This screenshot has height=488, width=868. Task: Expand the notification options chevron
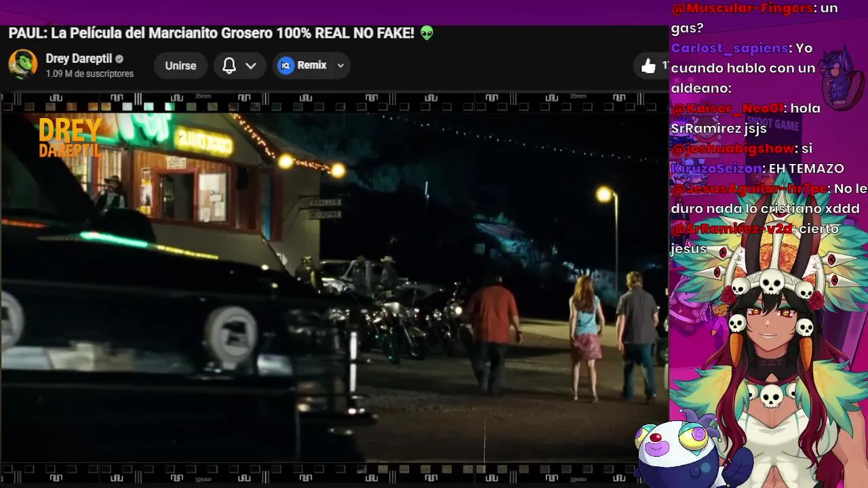tap(251, 66)
